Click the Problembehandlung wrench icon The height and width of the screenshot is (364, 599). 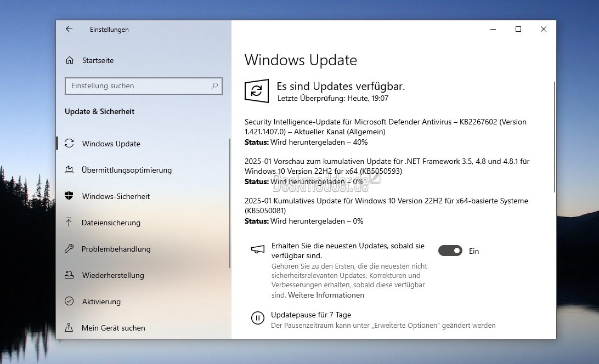point(69,249)
